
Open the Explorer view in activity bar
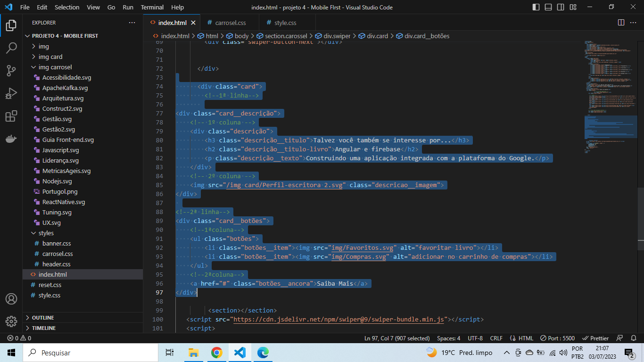point(11,25)
